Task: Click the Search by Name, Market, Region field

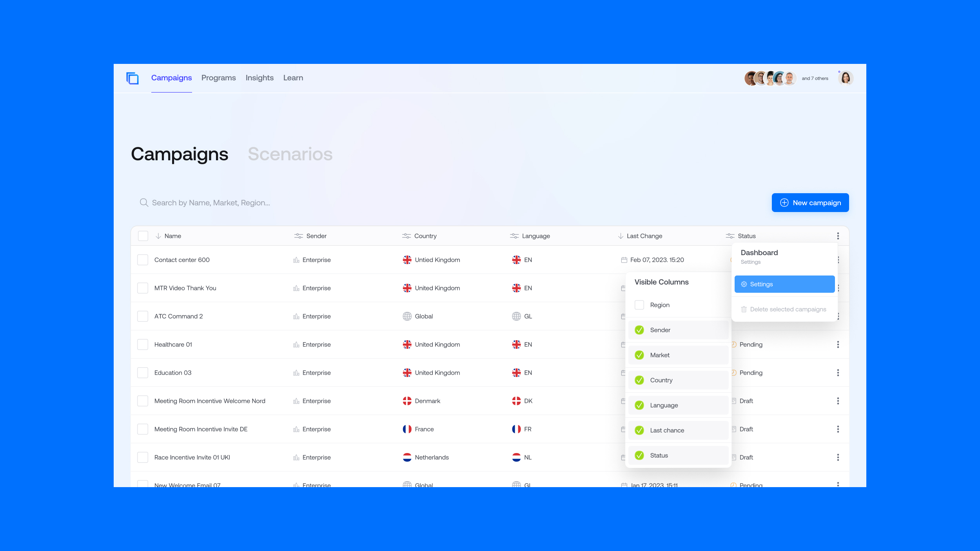Action: [x=211, y=202]
